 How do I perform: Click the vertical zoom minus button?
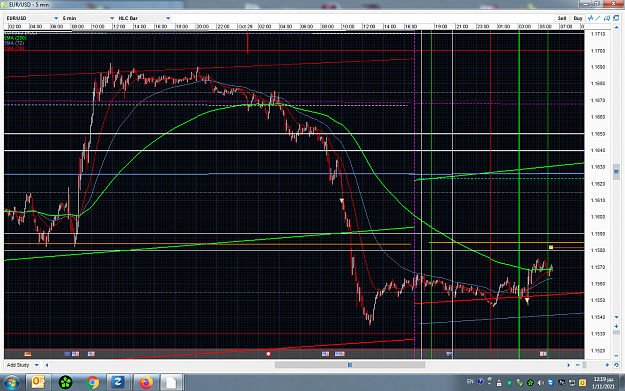616,355
